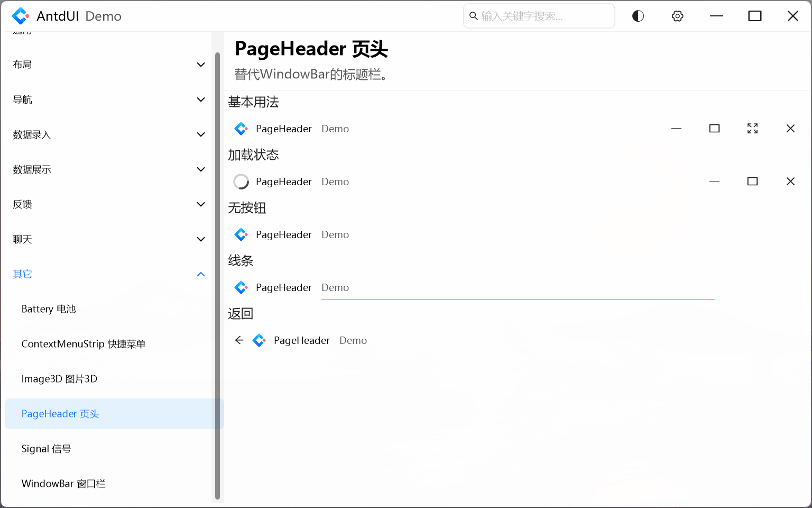The height and width of the screenshot is (508, 812).
Task: Open the Battery 电池 page
Action: pyautogui.click(x=49, y=309)
